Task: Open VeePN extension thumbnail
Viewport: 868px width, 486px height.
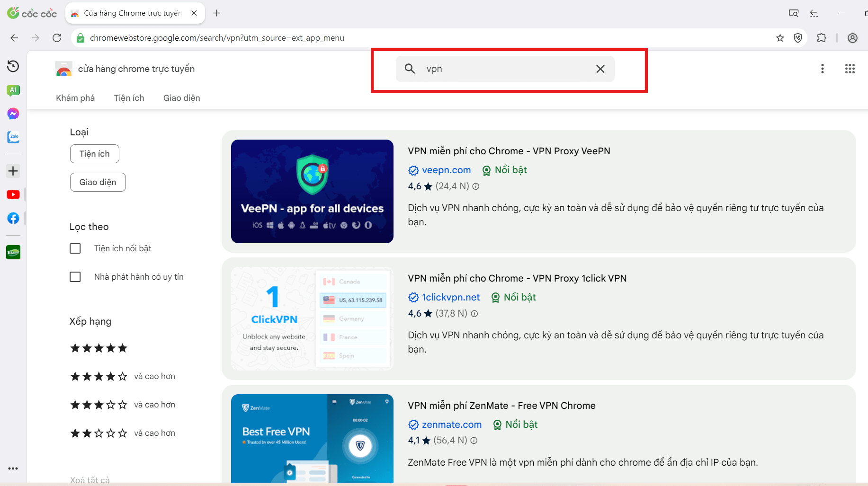Action: (312, 191)
